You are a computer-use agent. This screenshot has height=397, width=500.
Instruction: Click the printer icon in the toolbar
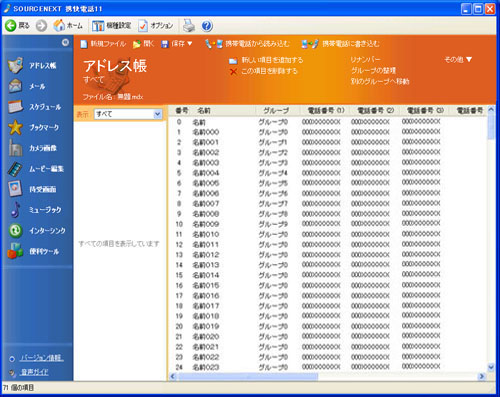[x=189, y=26]
